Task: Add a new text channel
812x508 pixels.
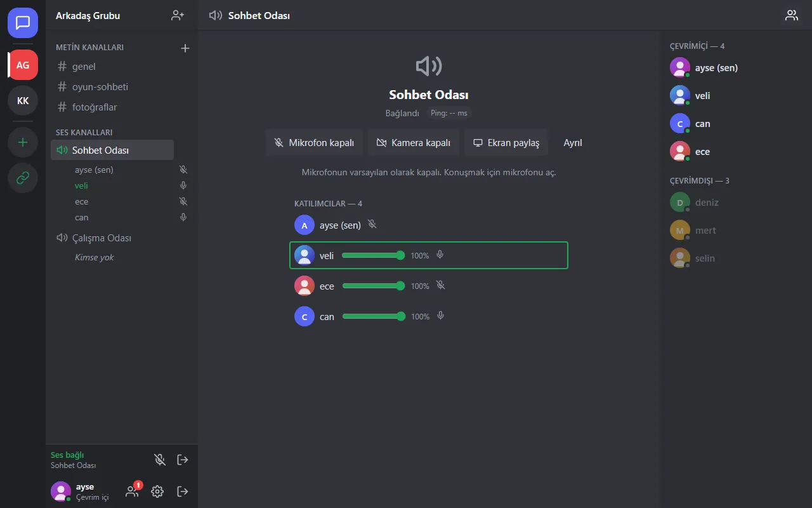Action: 185,48
